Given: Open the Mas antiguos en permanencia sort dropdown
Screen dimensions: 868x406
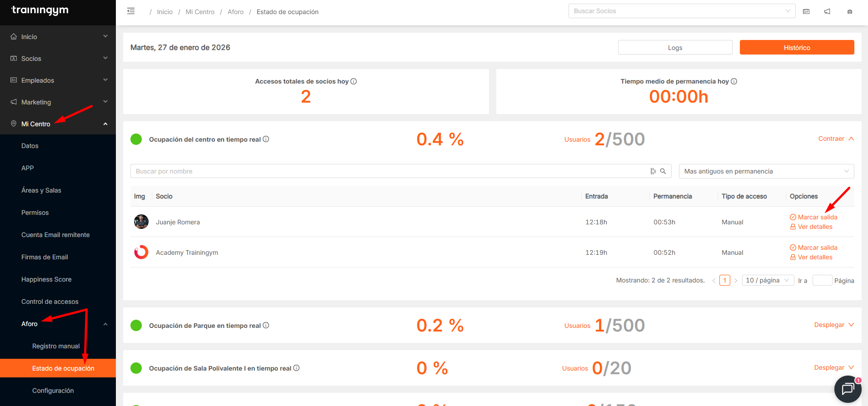Looking at the screenshot, I should pos(766,171).
